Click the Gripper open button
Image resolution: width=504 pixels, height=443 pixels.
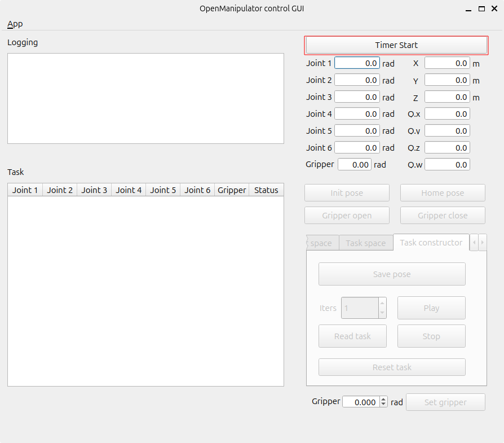347,216
